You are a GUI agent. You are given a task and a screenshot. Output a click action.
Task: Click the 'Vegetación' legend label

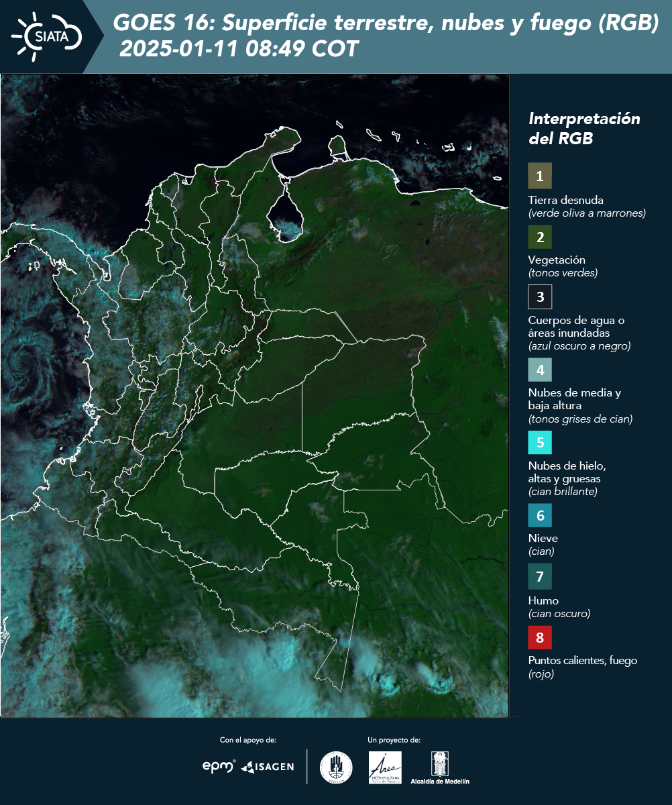click(x=557, y=260)
